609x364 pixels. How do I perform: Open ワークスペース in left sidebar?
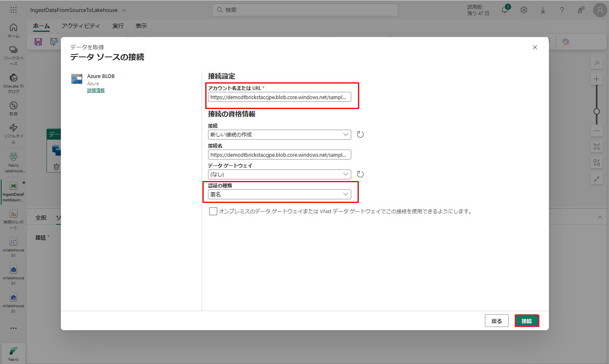(14, 56)
